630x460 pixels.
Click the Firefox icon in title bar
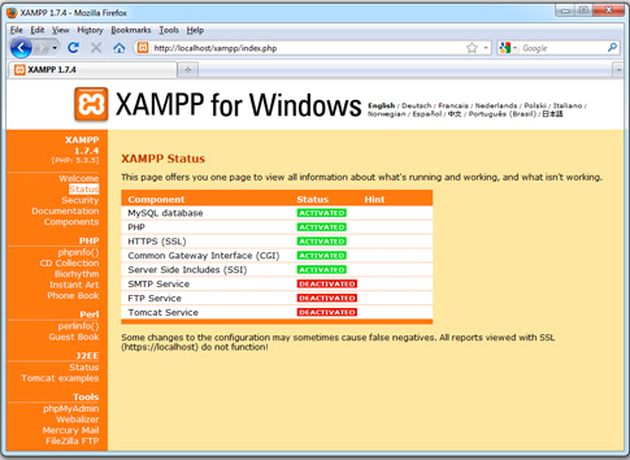coord(12,13)
